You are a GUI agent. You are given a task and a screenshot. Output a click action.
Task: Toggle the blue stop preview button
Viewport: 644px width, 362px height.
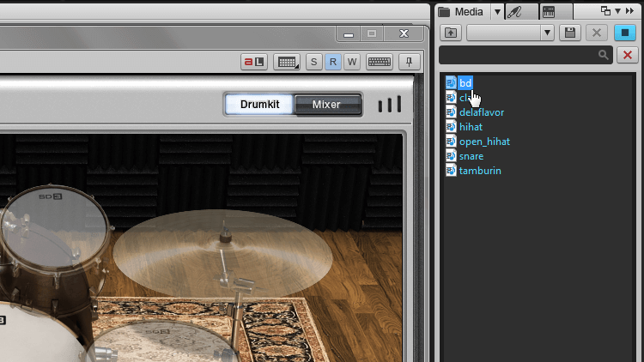pyautogui.click(x=625, y=33)
